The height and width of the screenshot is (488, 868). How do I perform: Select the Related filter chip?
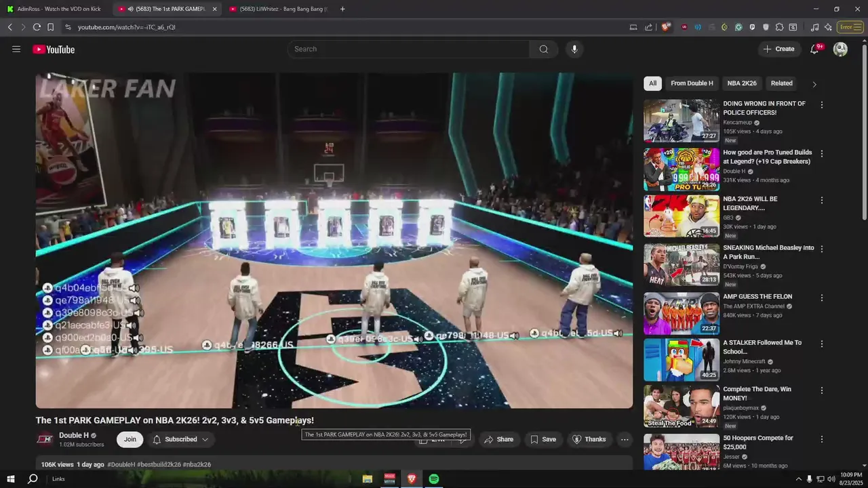[781, 83]
